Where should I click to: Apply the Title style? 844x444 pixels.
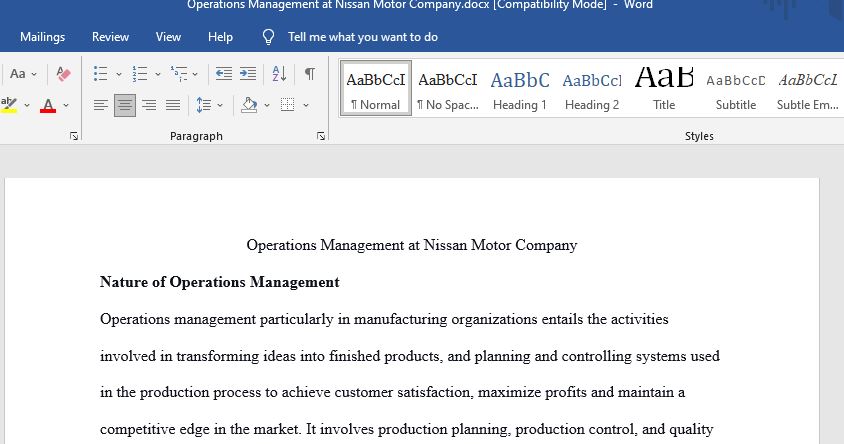[x=664, y=88]
